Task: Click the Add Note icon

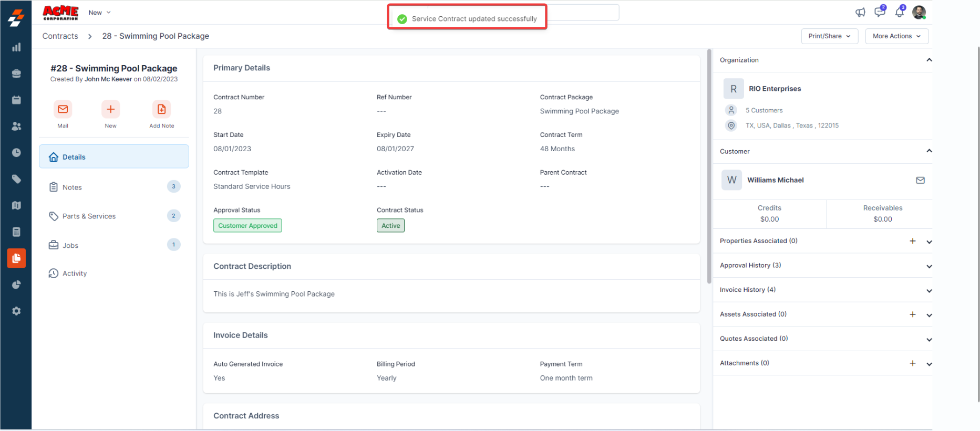Action: [161, 109]
